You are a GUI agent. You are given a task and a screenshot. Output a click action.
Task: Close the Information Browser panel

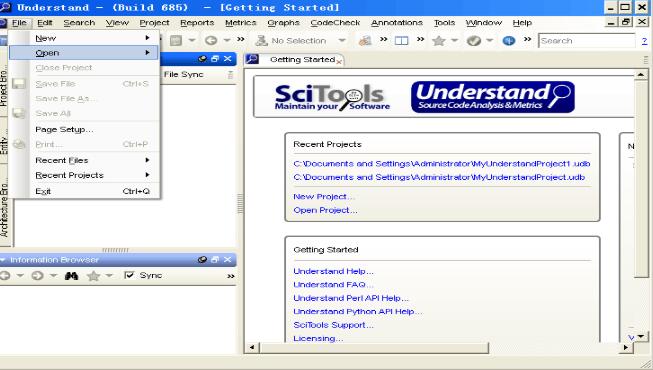click(x=227, y=260)
